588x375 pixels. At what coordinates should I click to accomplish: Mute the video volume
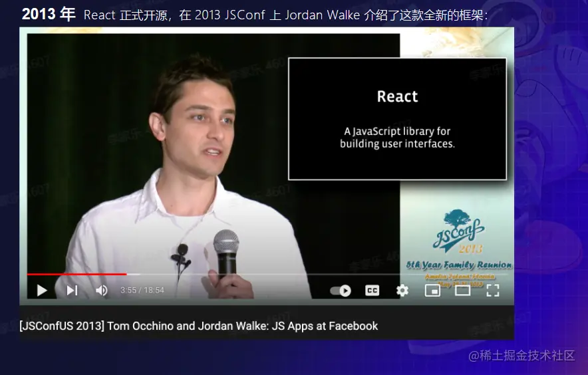point(102,291)
